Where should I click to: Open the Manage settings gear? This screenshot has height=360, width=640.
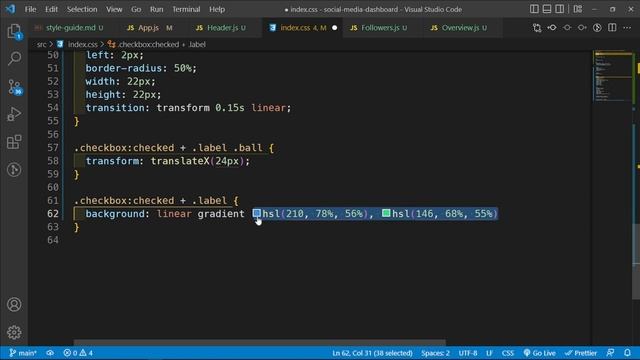14,332
